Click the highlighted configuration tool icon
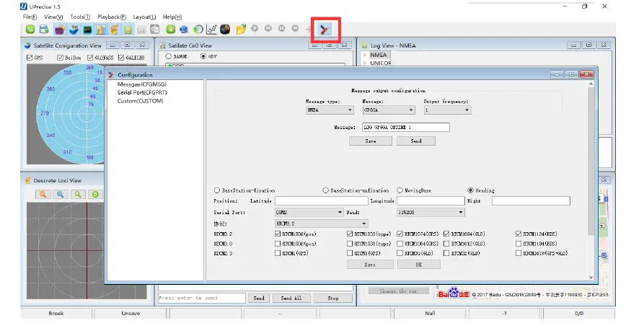This screenshot has height=336, width=644. 325,30
